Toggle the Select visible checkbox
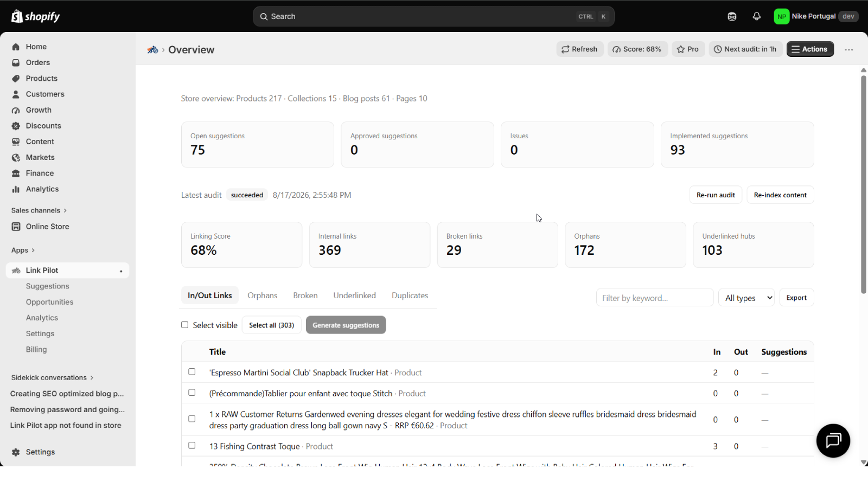Screen dimensions: 868x488 184,325
